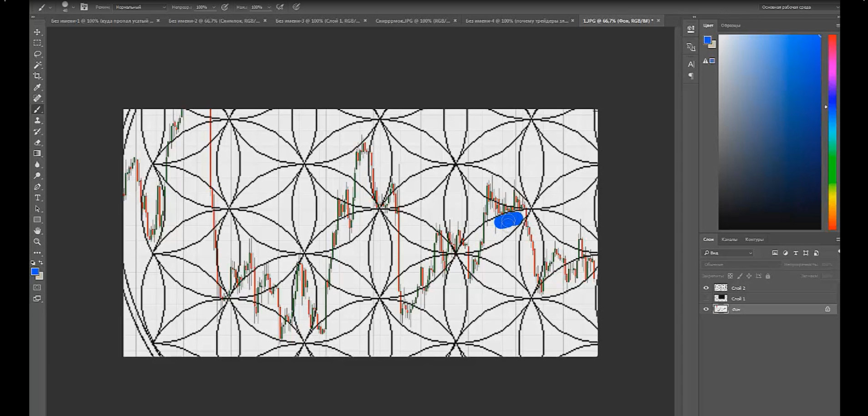Open the Color panel flyout menu
The width and height of the screenshot is (868, 416).
coord(837,25)
